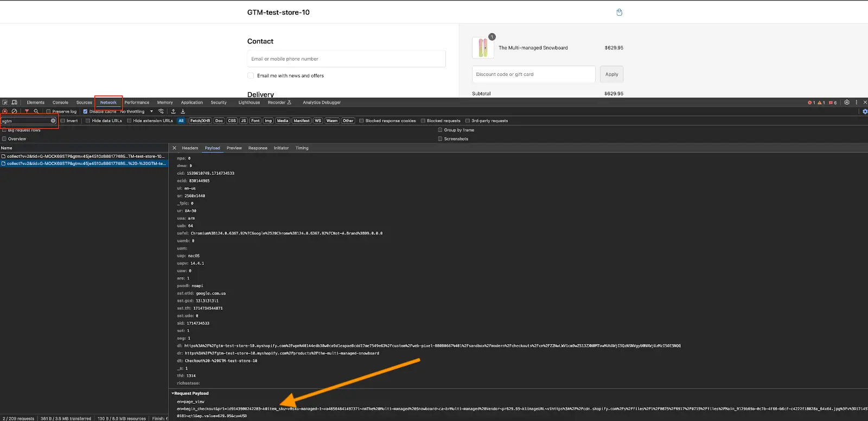Open network conditions wifi icon

click(x=161, y=111)
